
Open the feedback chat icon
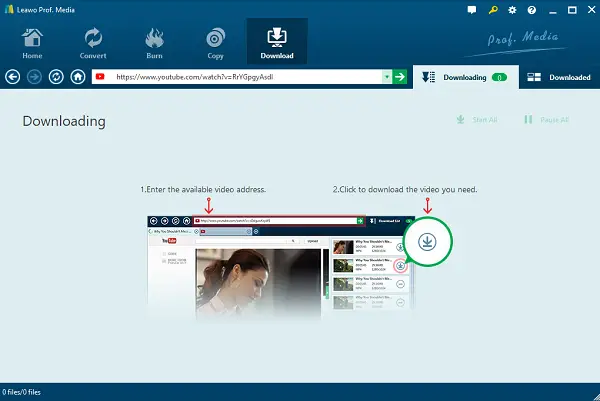point(472,10)
